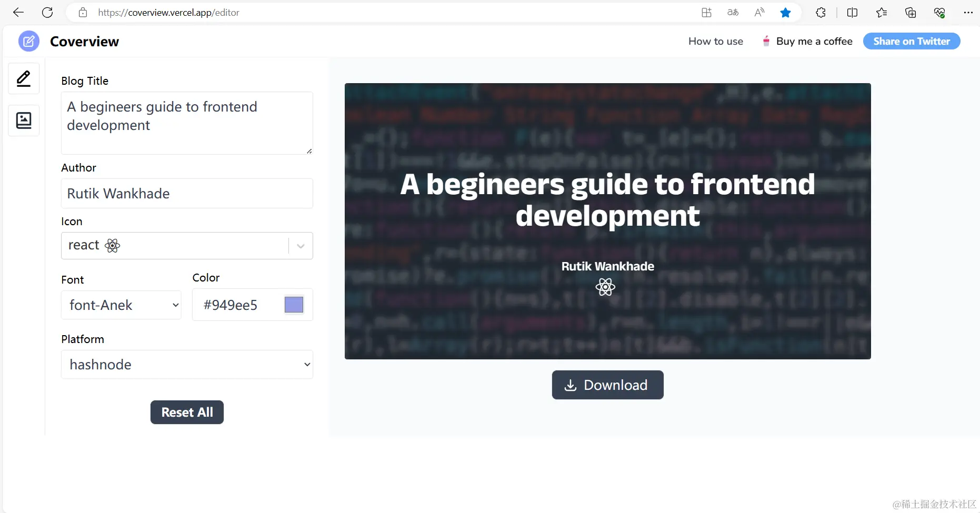Go back with the browser back arrow
Screen dimensions: 980x513
(x=18, y=13)
